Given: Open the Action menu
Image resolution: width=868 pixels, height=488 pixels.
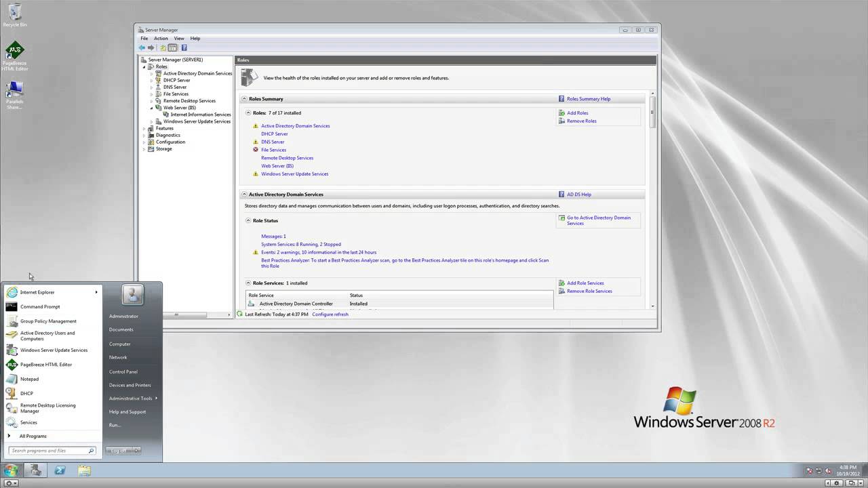Looking at the screenshot, I should tap(161, 39).
